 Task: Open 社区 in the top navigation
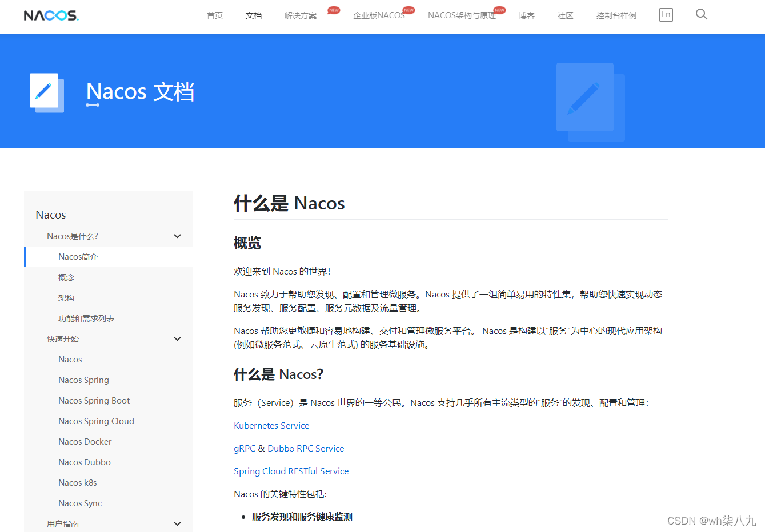566,15
